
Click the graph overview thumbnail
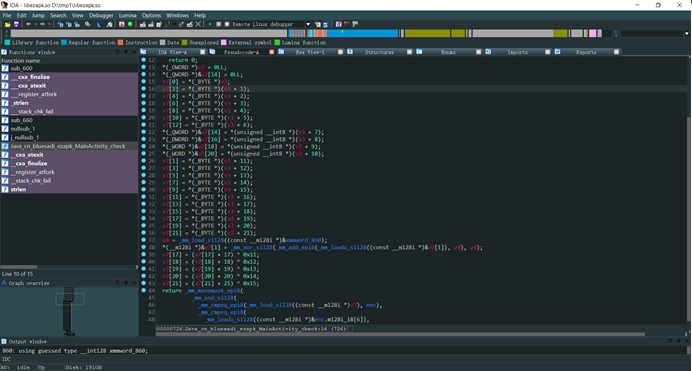point(69,311)
